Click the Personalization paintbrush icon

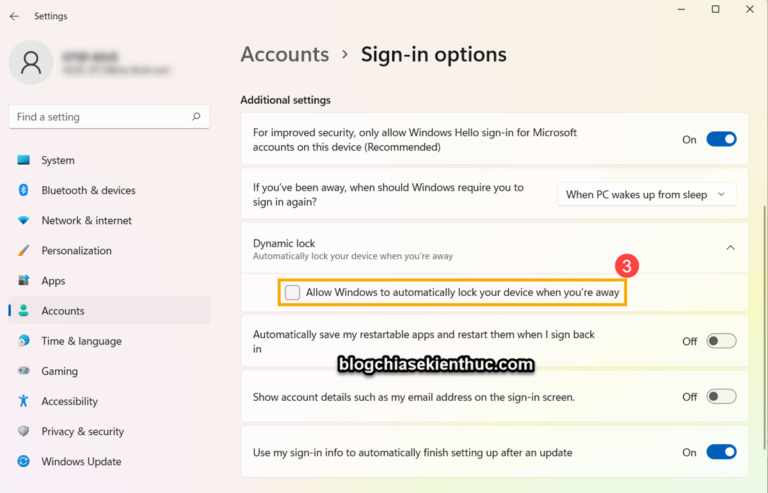[23, 250]
